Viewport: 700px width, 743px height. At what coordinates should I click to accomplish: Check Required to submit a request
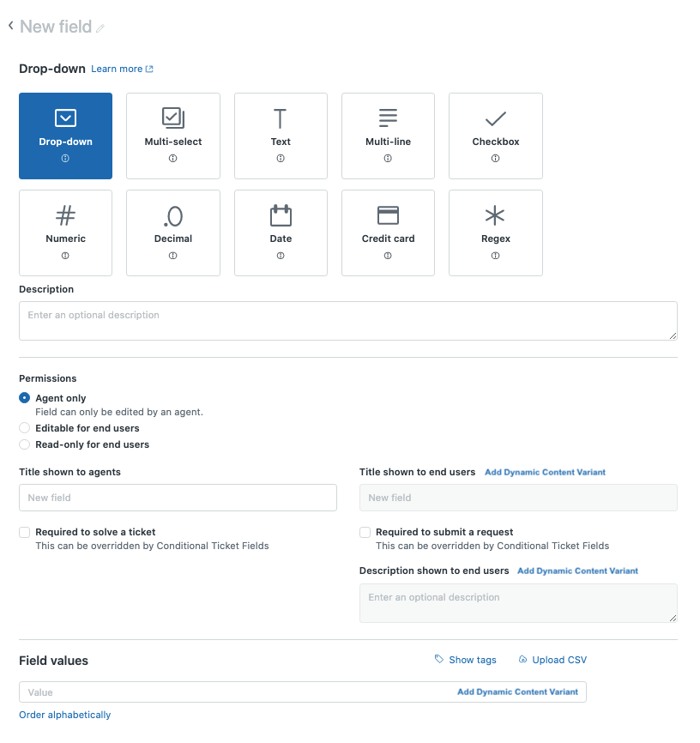pyautogui.click(x=365, y=532)
